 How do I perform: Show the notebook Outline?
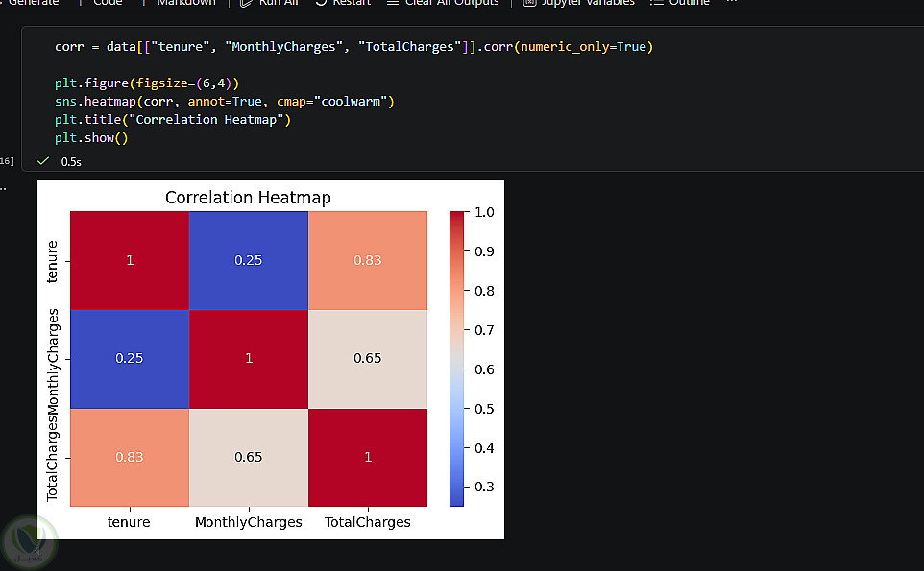[x=679, y=2]
